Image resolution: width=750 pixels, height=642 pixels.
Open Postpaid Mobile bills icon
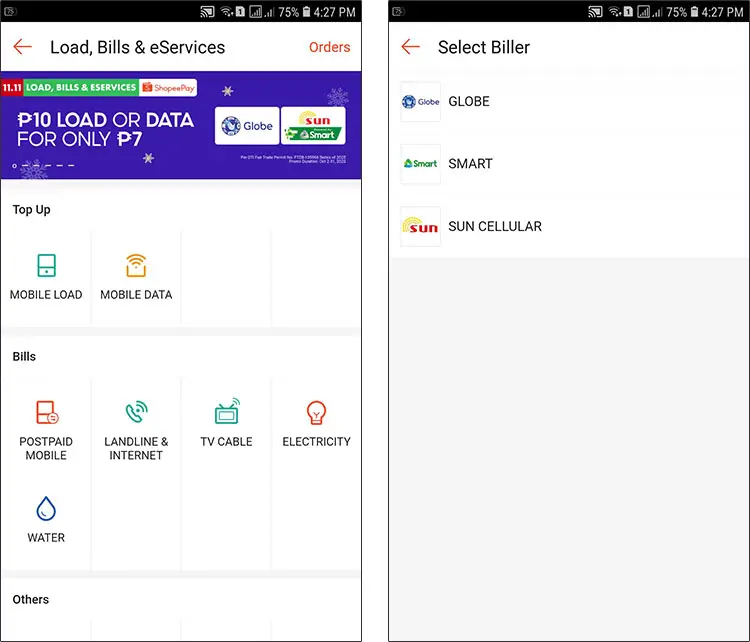47,412
